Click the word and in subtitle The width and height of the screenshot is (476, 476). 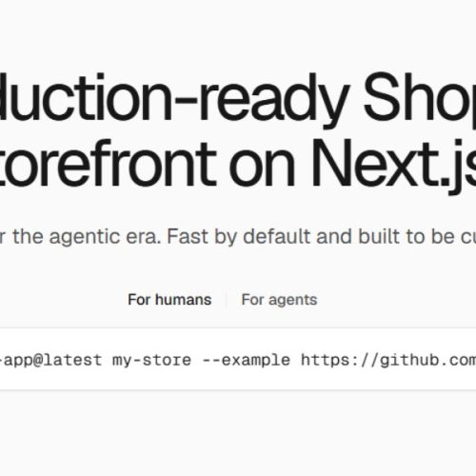335,236
